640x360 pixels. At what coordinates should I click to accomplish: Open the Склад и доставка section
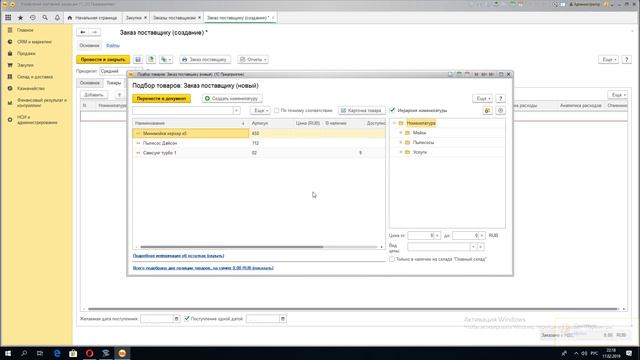point(35,77)
